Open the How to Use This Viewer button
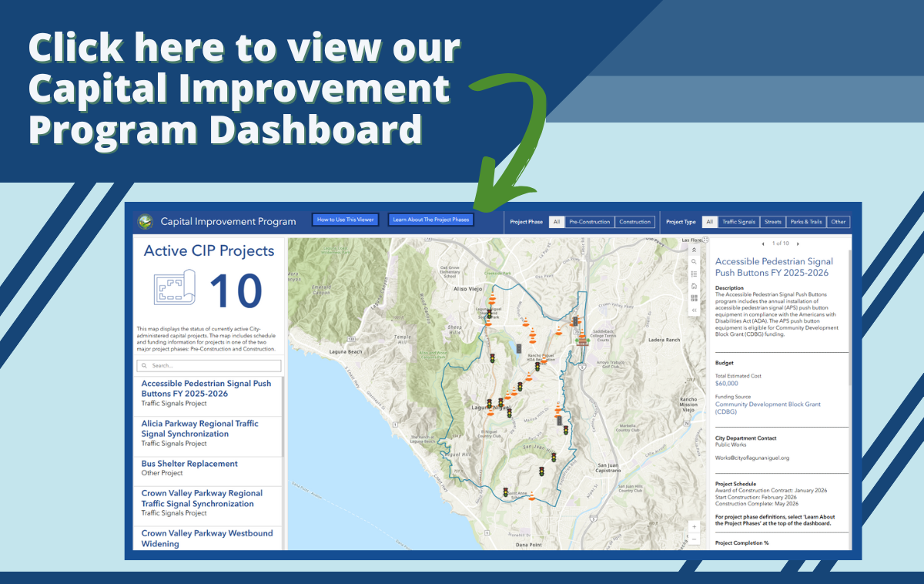Viewport: 924px width, 584px height. [x=345, y=219]
